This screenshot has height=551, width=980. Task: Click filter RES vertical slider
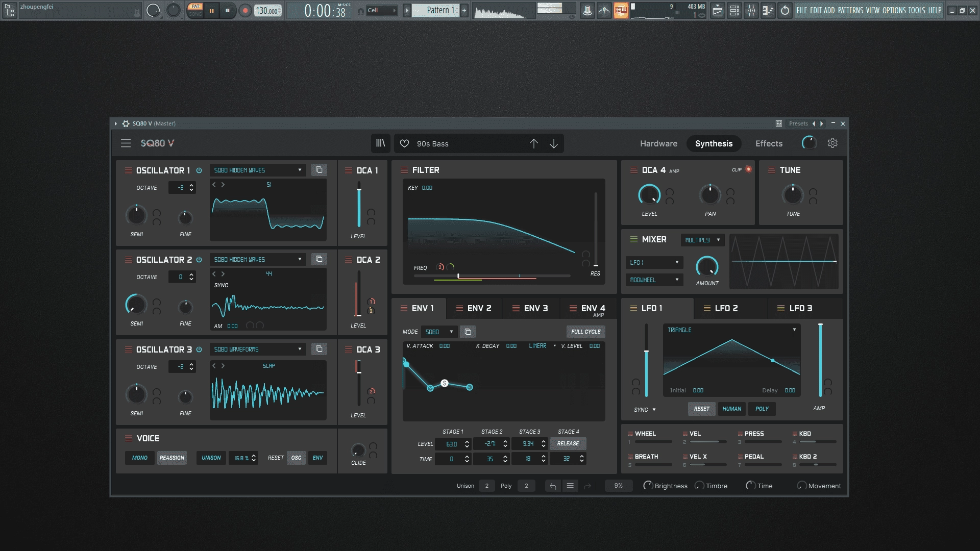point(596,230)
